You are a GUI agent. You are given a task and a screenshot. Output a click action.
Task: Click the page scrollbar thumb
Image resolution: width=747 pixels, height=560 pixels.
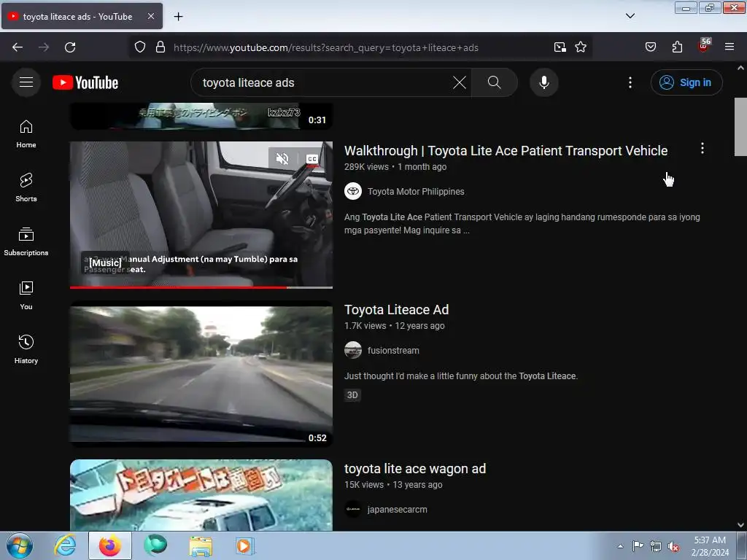740,127
